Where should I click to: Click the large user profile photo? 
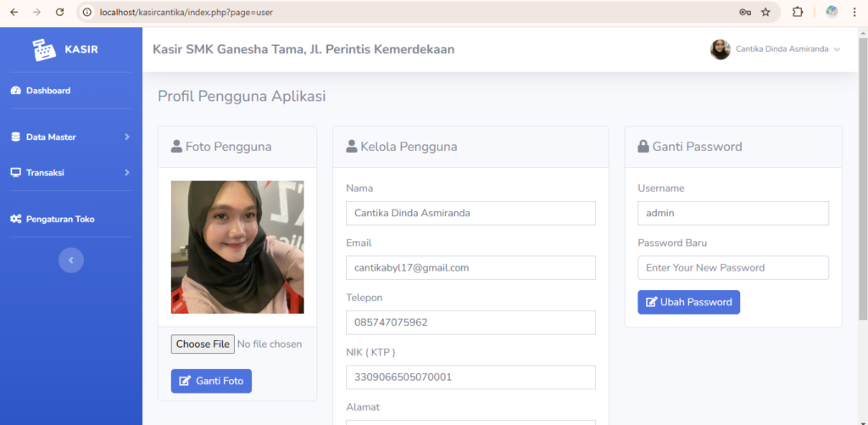tap(237, 247)
